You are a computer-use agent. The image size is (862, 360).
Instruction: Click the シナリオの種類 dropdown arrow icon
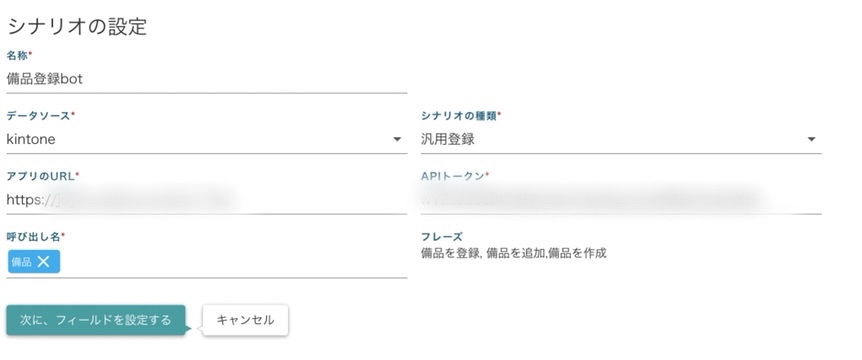pos(811,140)
